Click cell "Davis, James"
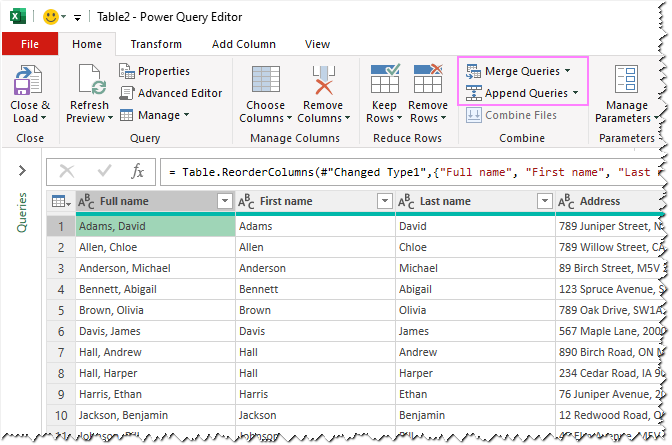672x445 pixels. tap(155, 331)
